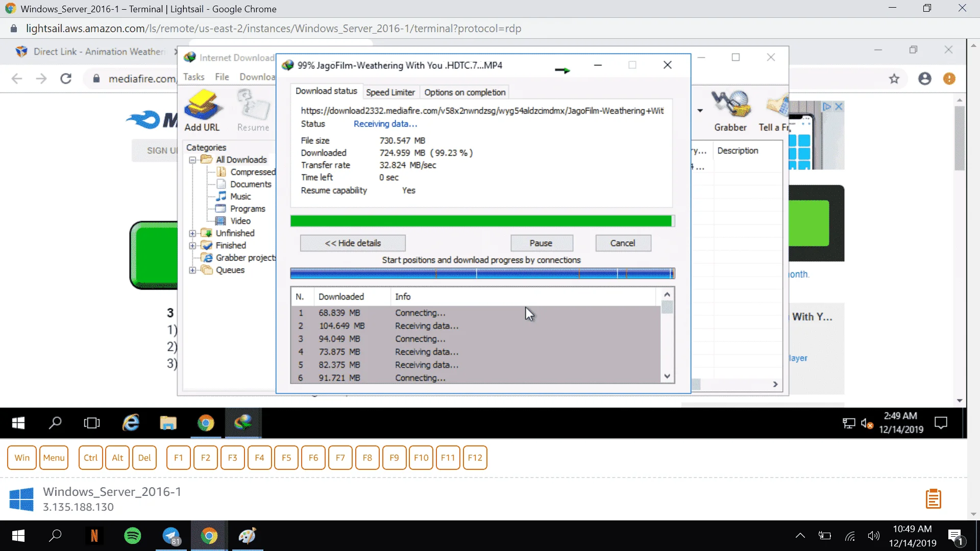The height and width of the screenshot is (551, 980).
Task: Launch Internet Explorer from the remote taskbar
Action: pyautogui.click(x=131, y=423)
